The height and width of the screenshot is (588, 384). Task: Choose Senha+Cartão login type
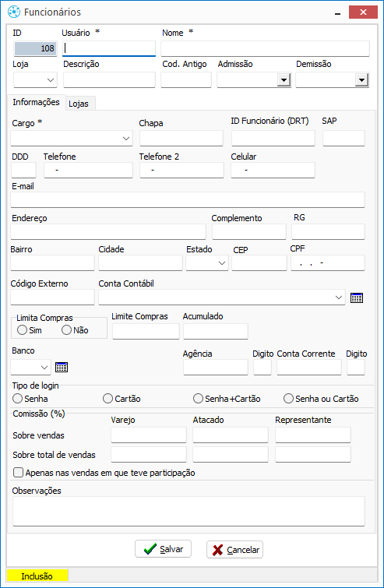(198, 398)
